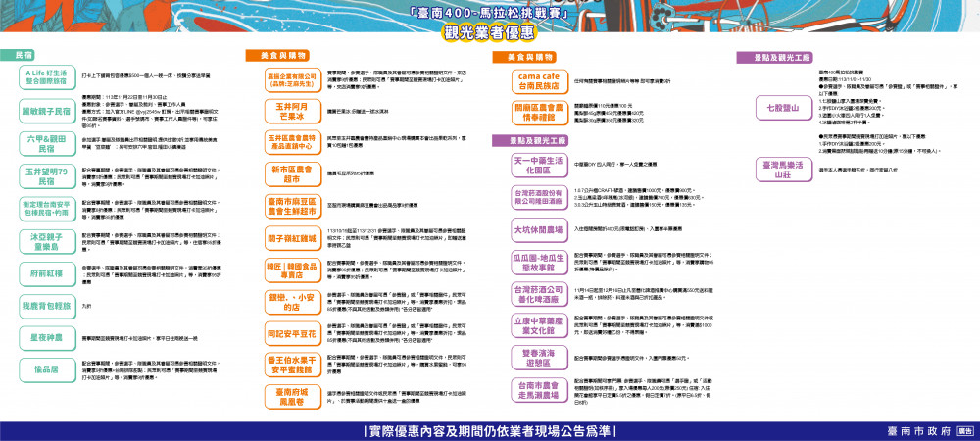
Task: Select the 麗敏親子民宿 label
Action: [x=47, y=111]
